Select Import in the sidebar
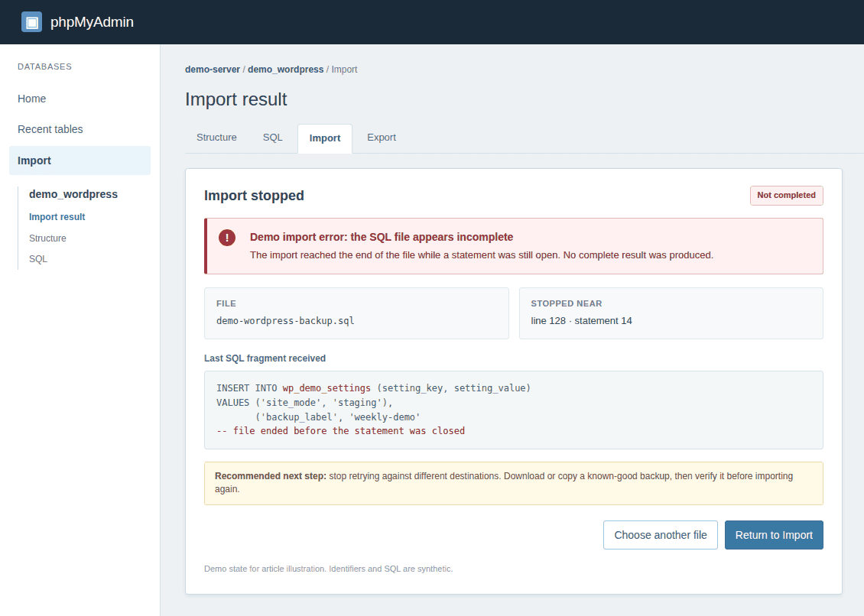The image size is (864, 616). [x=80, y=160]
